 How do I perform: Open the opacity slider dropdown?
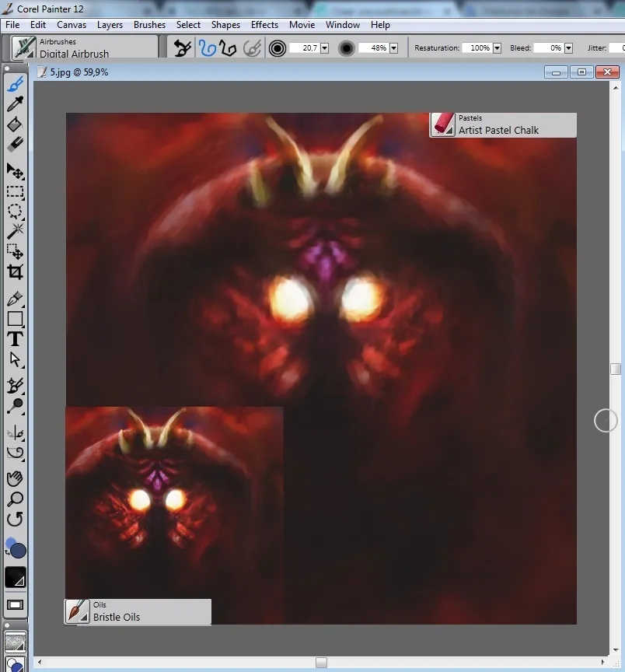[393, 48]
